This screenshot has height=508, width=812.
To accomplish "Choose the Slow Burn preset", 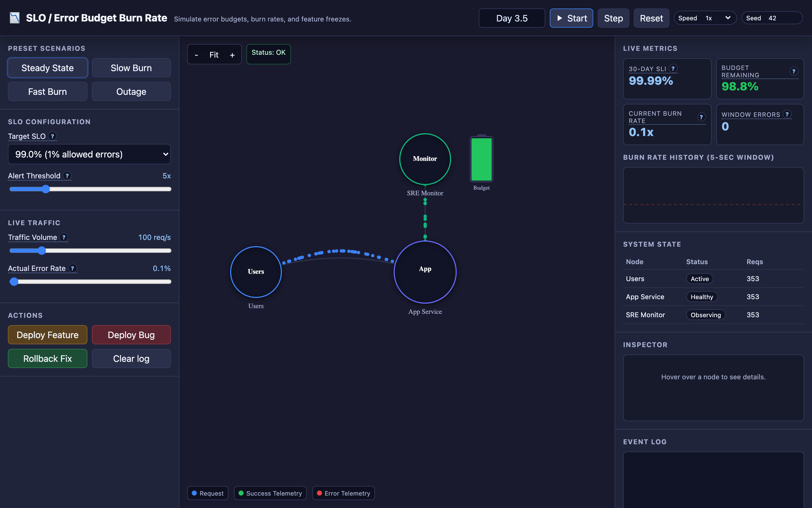I will tap(131, 68).
